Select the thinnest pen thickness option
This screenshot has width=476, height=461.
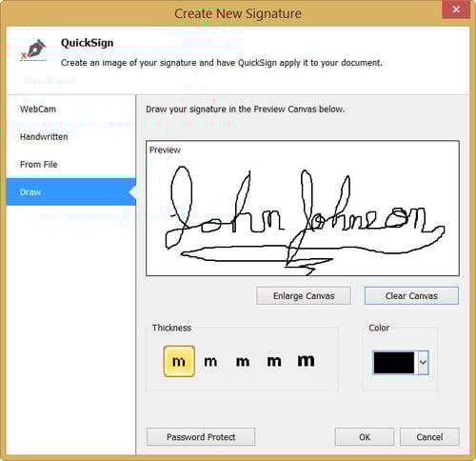click(x=179, y=361)
